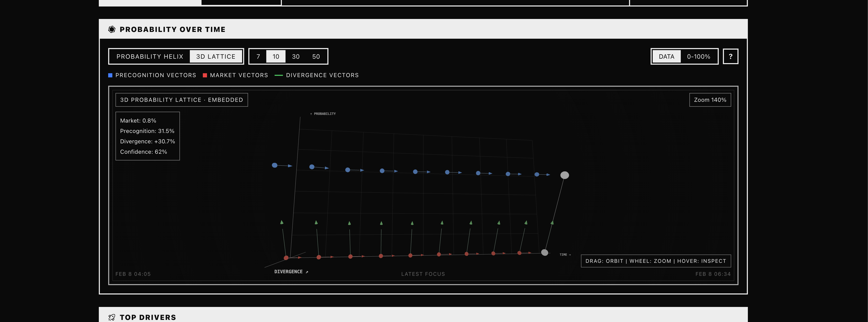
Task: Click the gray market focus node at bottom
Action: coord(545,252)
